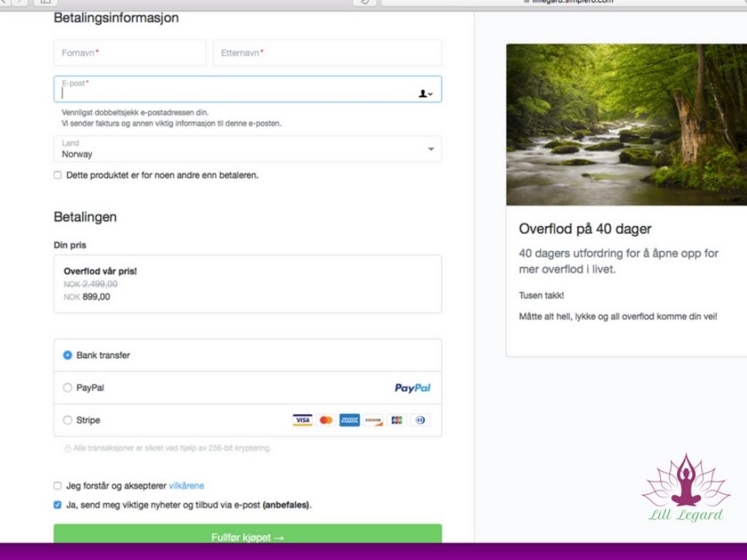Open the vilkårene terms link
Viewport: 747px width, 560px height.
click(187, 486)
